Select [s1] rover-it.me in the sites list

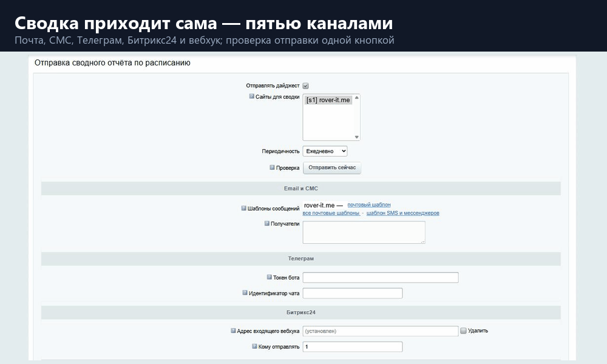[328, 100]
